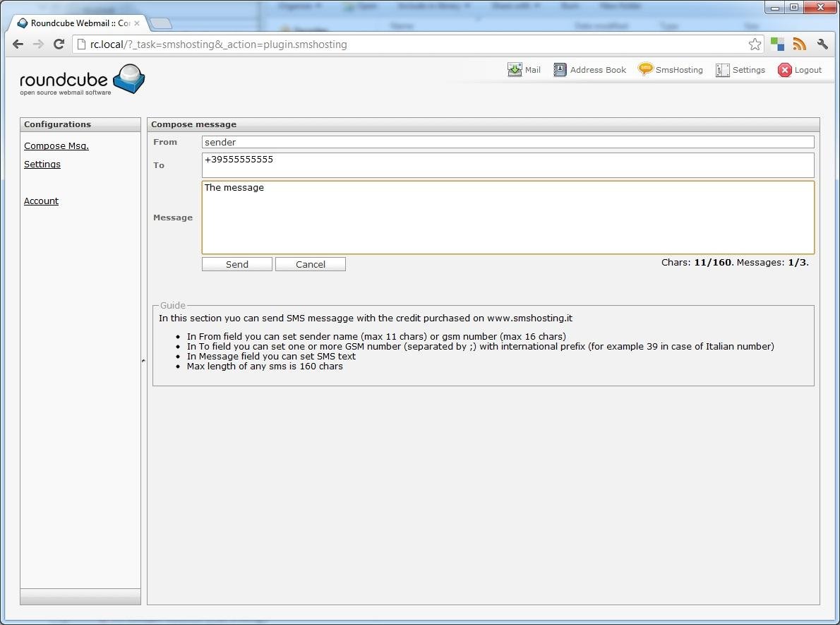Open Compose Msg. in the sidebar
Viewport: 840px width, 625px height.
pos(56,145)
